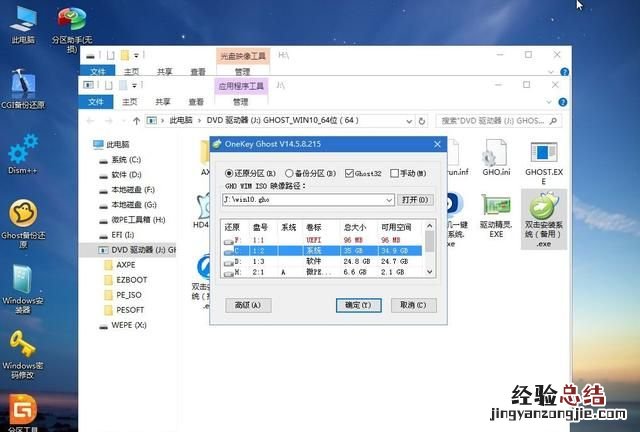
Task: Open 主页 tab in J:\ window
Action: (x=129, y=102)
